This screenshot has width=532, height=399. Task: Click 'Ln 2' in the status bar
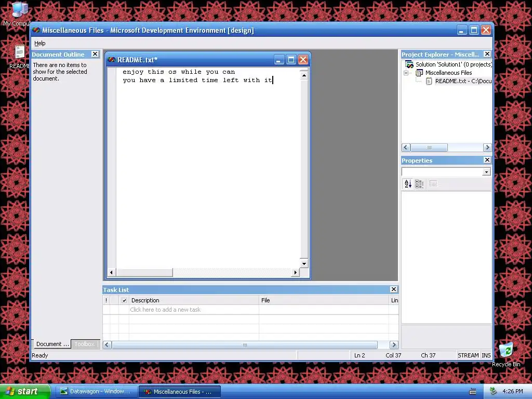[x=360, y=355]
